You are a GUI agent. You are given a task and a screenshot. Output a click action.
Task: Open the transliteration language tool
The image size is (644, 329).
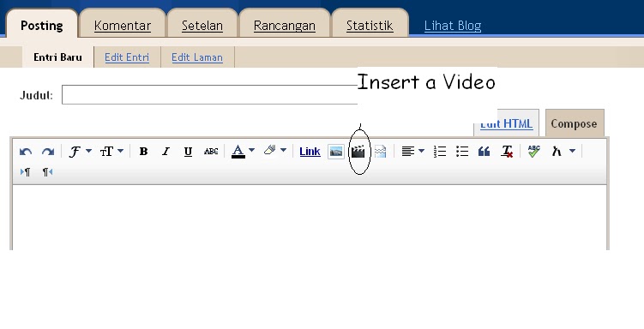pos(557,152)
